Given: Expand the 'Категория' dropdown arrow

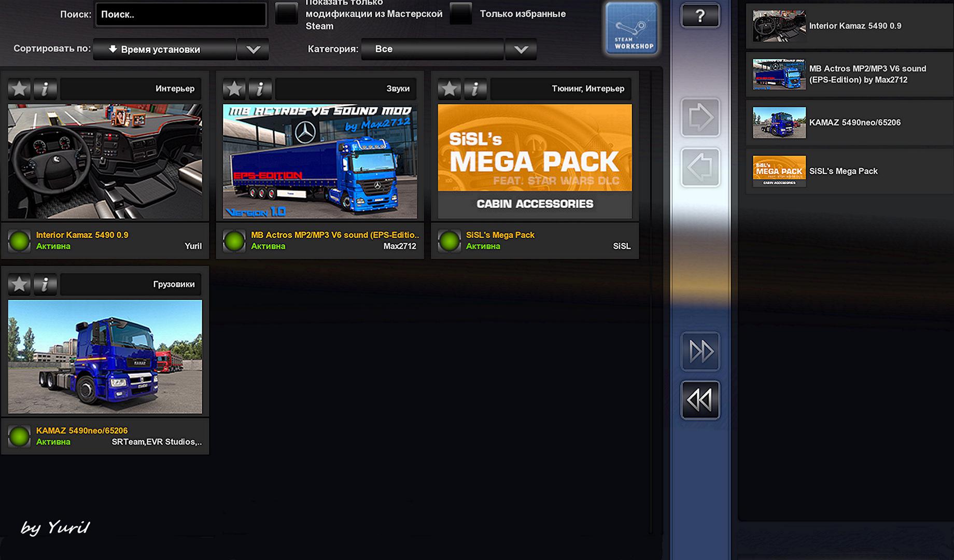Looking at the screenshot, I should [521, 49].
